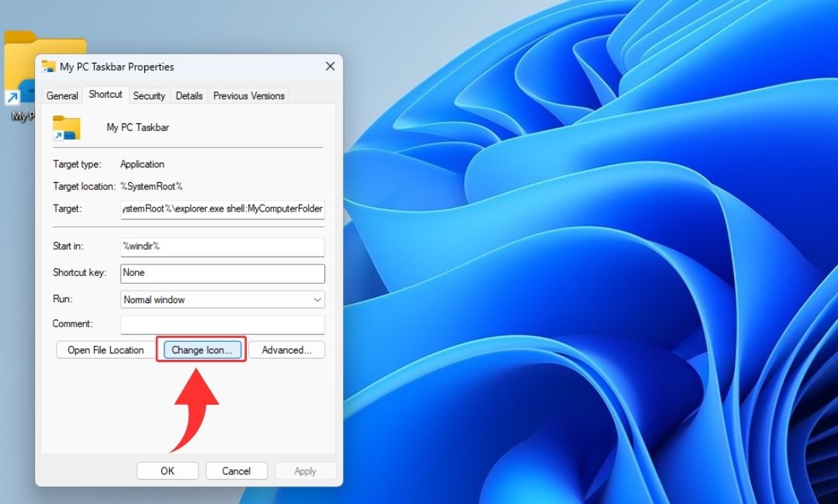Click the My PC Taskbar folder icon in the dialog
This screenshot has height=504, width=838.
point(67,128)
